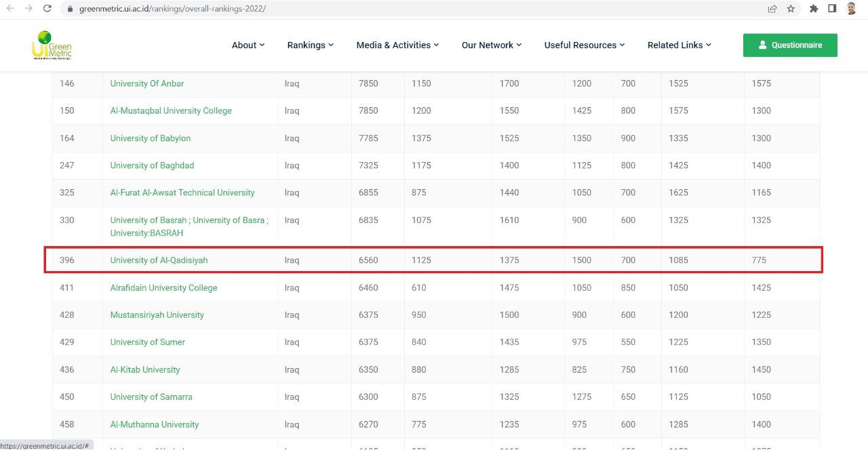Select total score 6270 for Al-Muthanna
The width and height of the screenshot is (868, 450).
click(x=368, y=424)
